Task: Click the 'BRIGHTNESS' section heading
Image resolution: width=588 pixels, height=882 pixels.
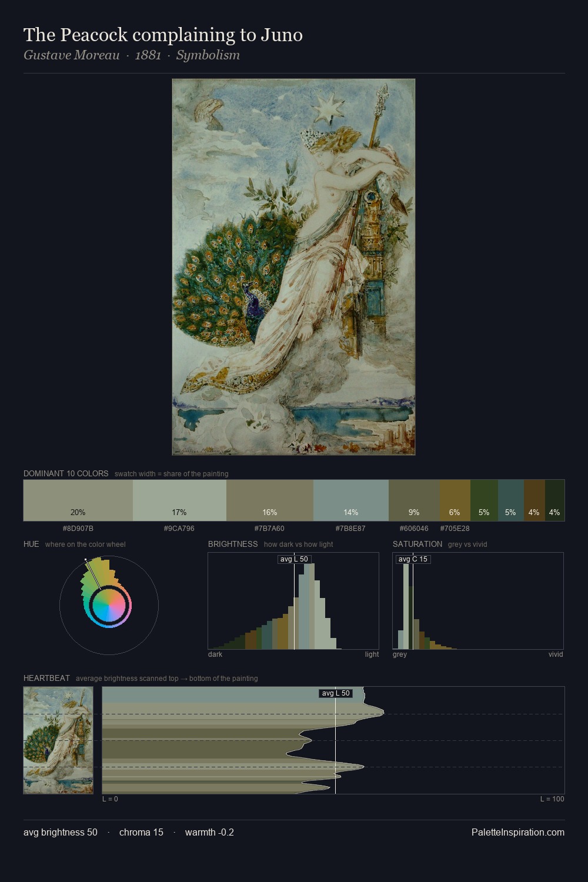Action: [x=233, y=544]
